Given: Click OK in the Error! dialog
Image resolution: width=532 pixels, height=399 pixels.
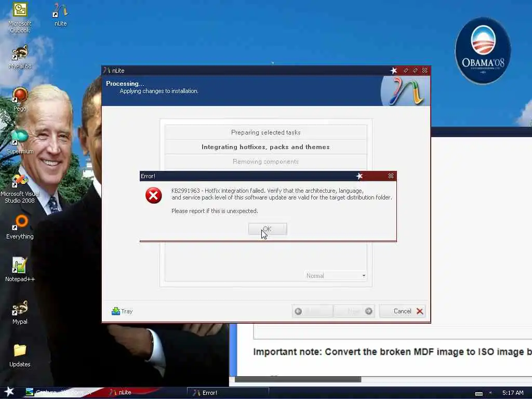Looking at the screenshot, I should [268, 229].
